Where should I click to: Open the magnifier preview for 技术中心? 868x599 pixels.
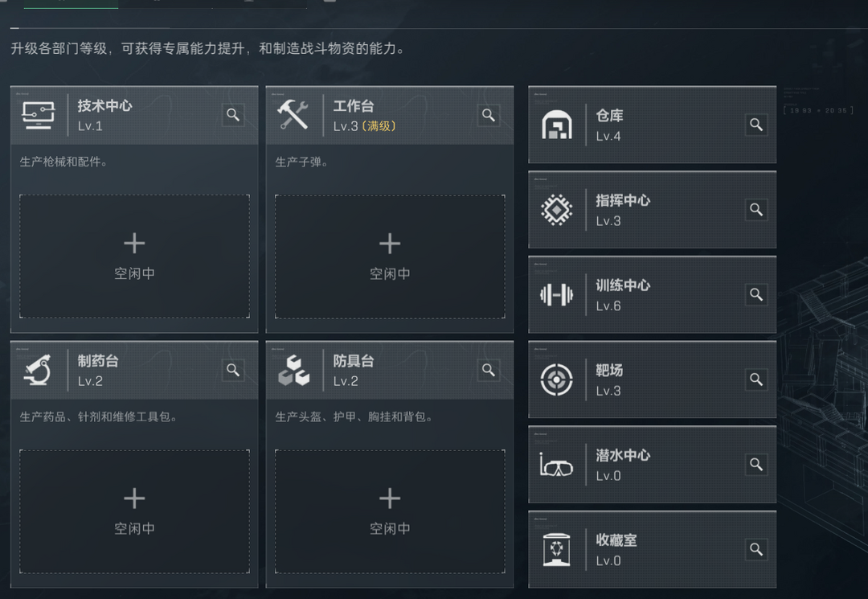(232, 115)
